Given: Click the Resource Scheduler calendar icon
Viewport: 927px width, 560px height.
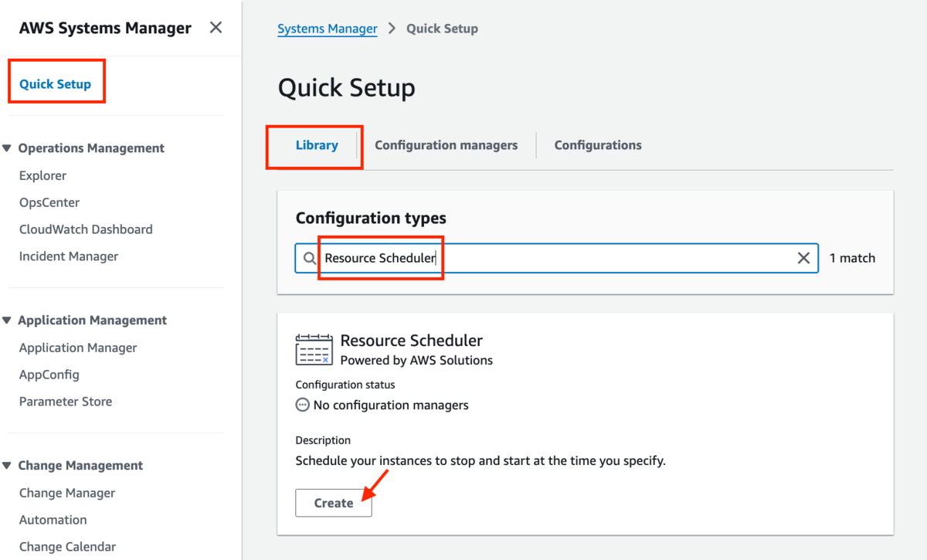Looking at the screenshot, I should pyautogui.click(x=314, y=349).
